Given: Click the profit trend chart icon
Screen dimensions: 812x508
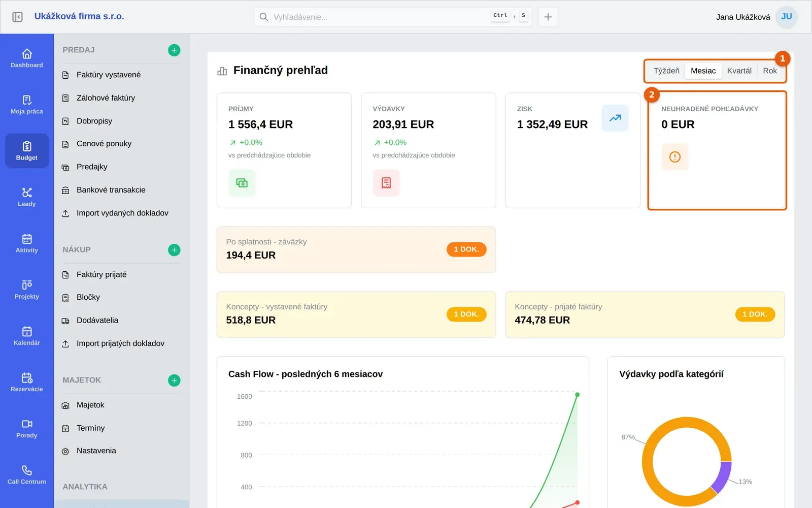Looking at the screenshot, I should (x=615, y=118).
